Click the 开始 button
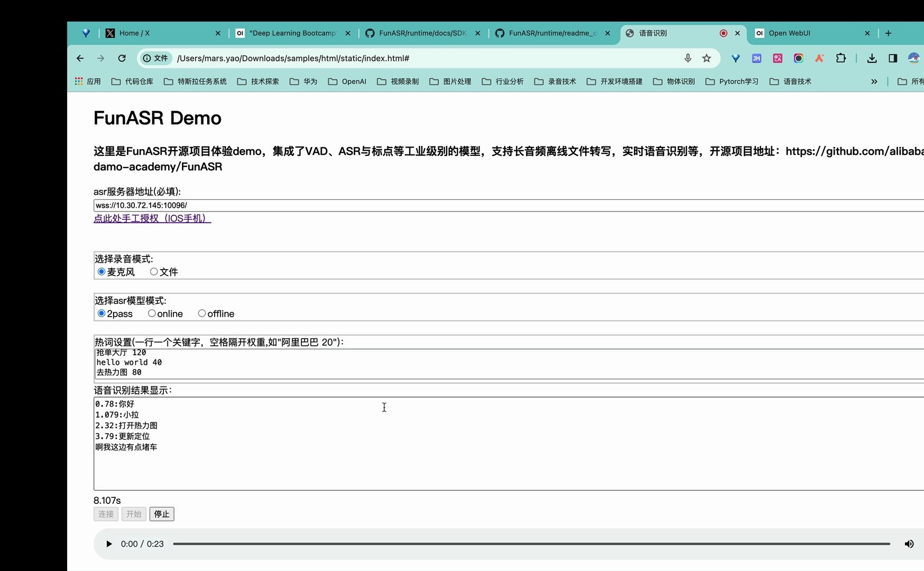 (134, 514)
